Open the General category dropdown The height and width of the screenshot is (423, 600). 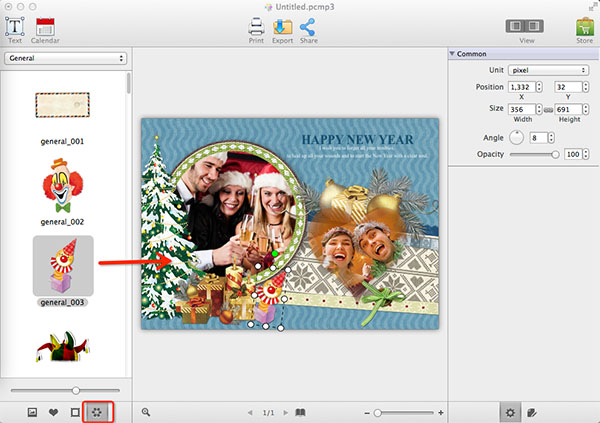coord(66,59)
